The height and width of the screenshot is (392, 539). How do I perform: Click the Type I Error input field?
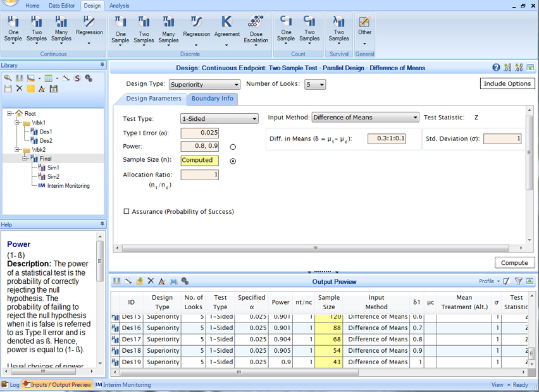click(x=200, y=133)
